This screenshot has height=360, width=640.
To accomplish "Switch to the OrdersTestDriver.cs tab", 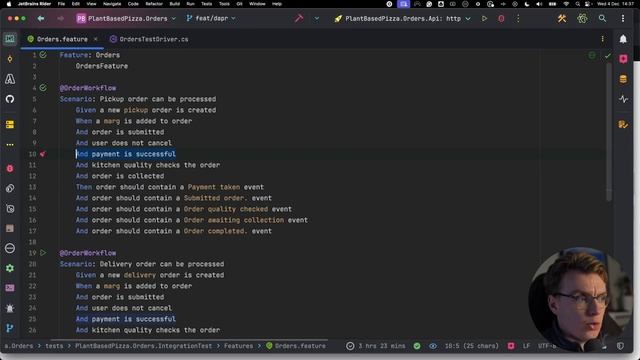I will coord(149,39).
